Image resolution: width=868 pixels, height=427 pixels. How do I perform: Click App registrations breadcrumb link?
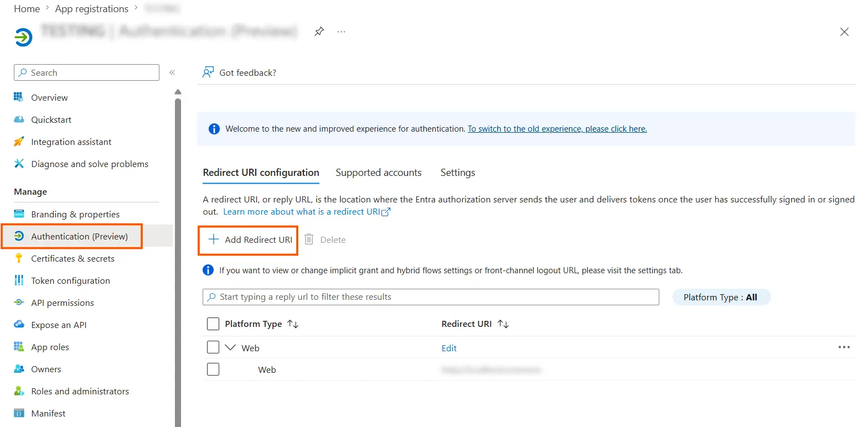pyautogui.click(x=92, y=9)
